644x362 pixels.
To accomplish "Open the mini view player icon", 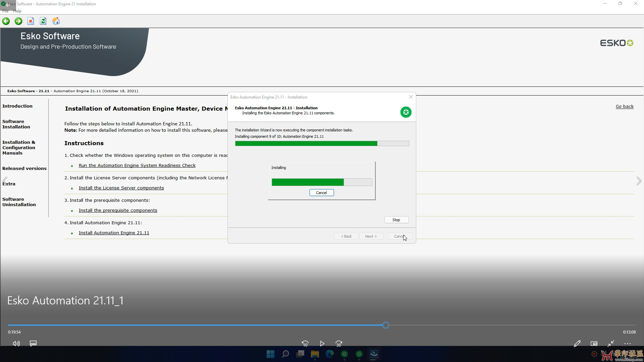I will pyautogui.click(x=594, y=344).
